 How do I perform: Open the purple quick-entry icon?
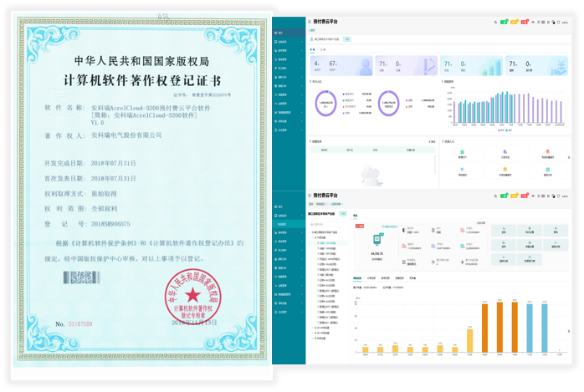(505, 152)
